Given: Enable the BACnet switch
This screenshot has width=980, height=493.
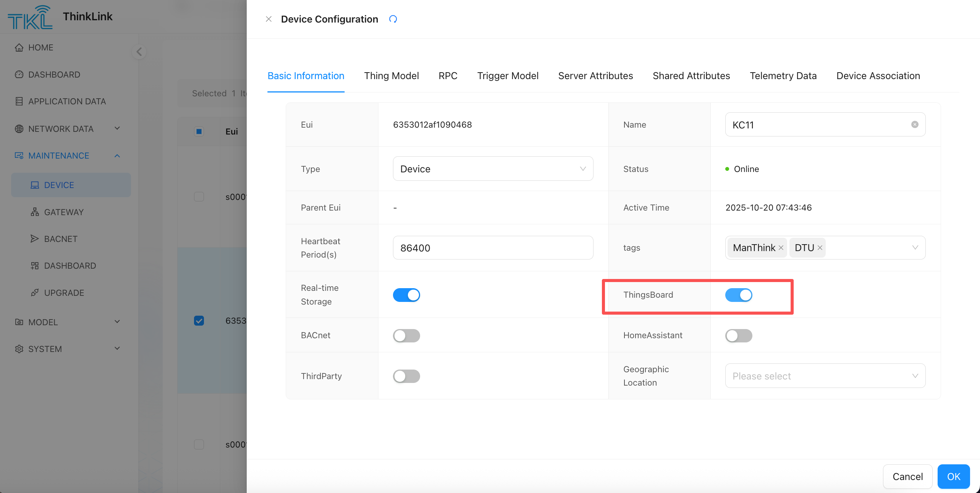Looking at the screenshot, I should coord(406,336).
